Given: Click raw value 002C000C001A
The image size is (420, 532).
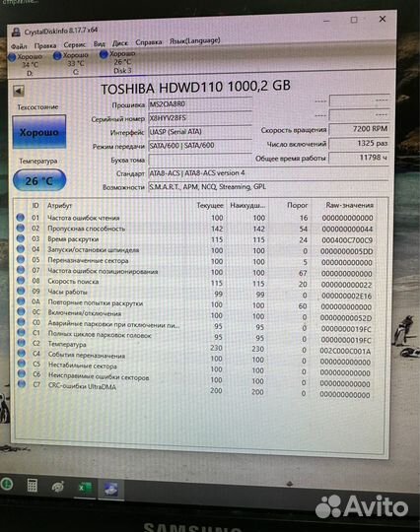Looking at the screenshot, I should click(x=345, y=351).
